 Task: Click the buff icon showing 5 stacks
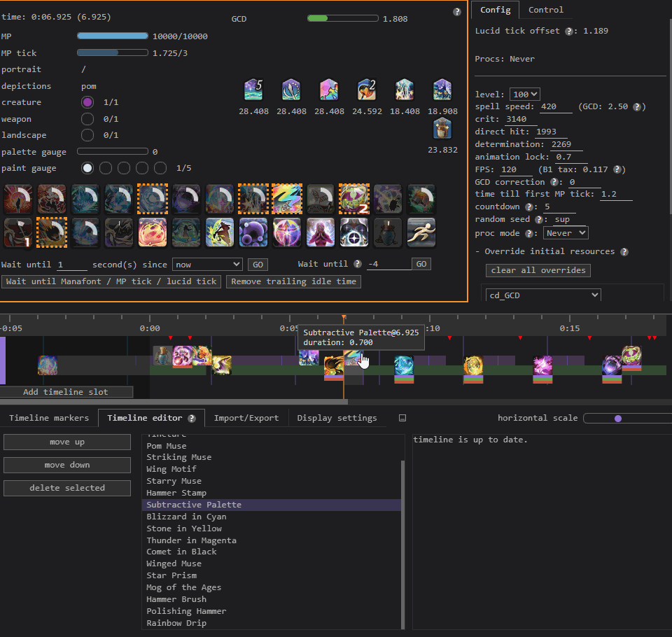click(253, 90)
